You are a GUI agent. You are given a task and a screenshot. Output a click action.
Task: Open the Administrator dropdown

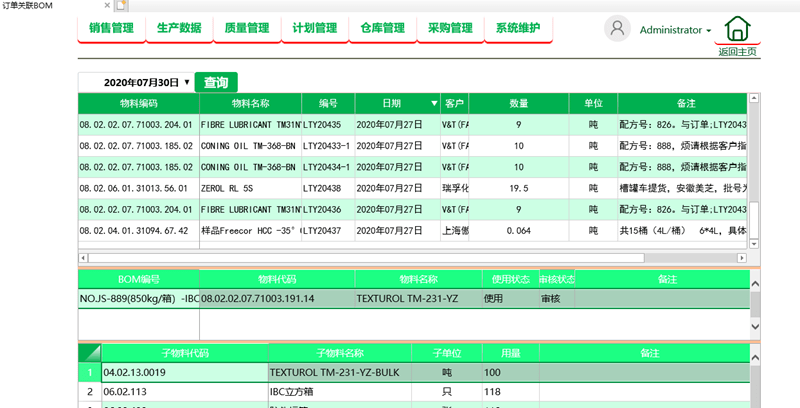(x=675, y=30)
